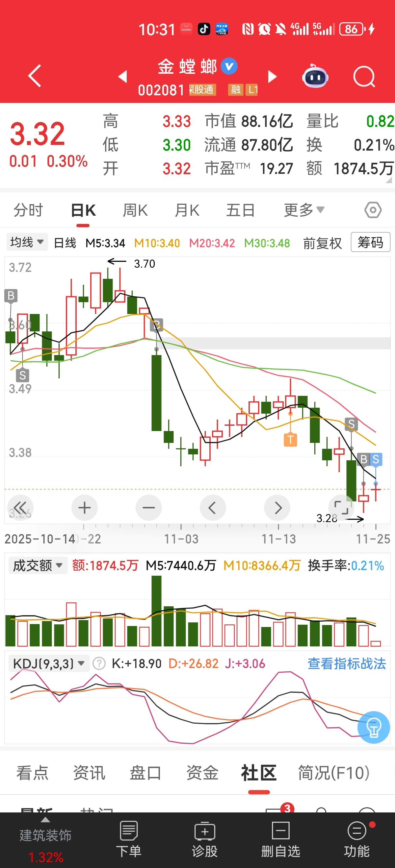Expand the 均线 indicator dropdown
395x868 pixels.
(27, 242)
